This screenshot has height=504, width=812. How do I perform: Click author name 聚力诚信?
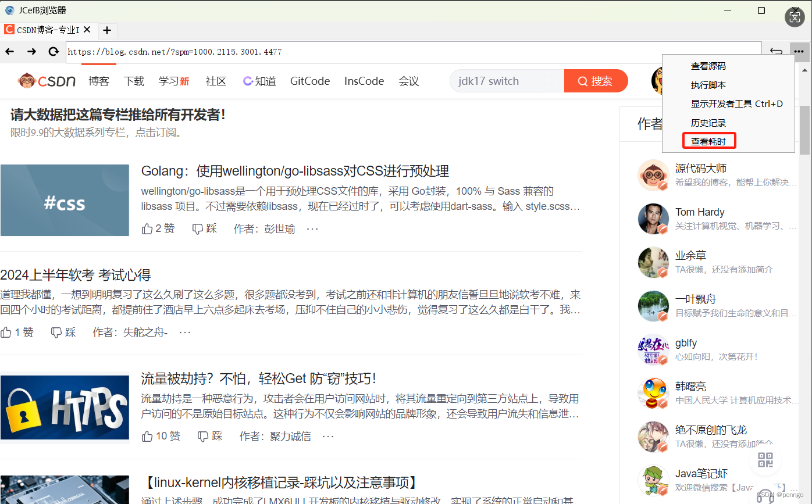click(x=290, y=436)
